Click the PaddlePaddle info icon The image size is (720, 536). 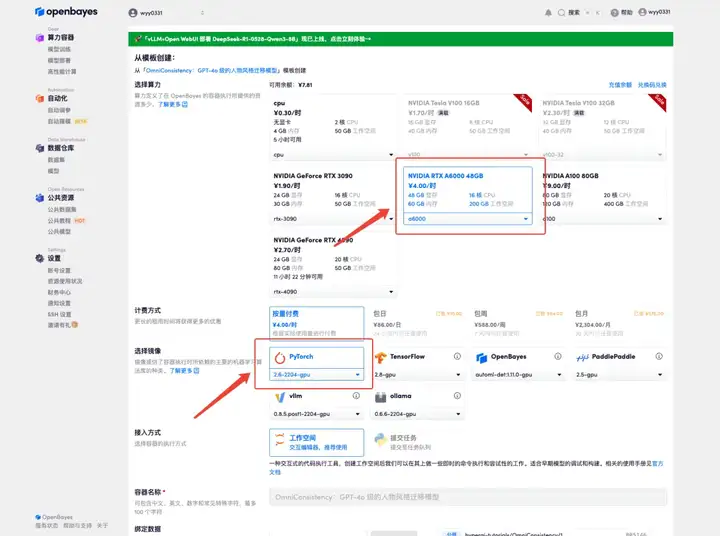(x=659, y=356)
